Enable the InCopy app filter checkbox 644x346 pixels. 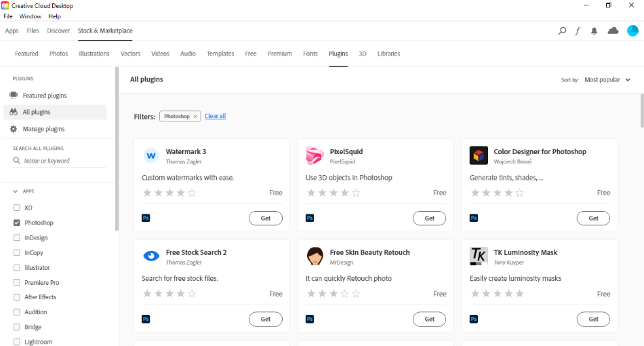[x=17, y=252]
